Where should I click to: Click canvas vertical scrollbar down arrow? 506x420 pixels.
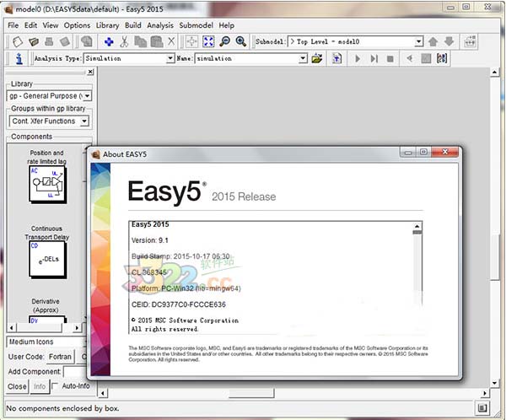[494, 383]
